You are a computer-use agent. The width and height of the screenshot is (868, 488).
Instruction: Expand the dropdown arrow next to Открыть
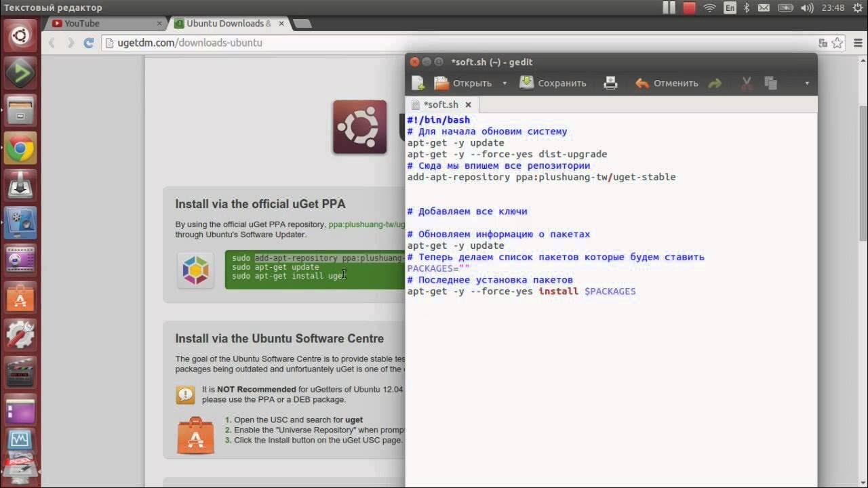pyautogui.click(x=505, y=83)
